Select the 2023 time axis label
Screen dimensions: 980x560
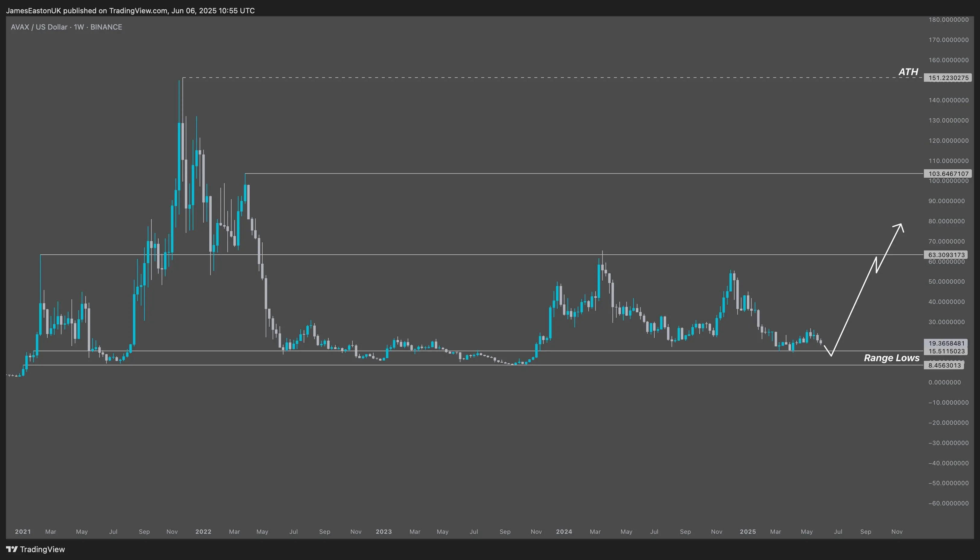(x=384, y=532)
